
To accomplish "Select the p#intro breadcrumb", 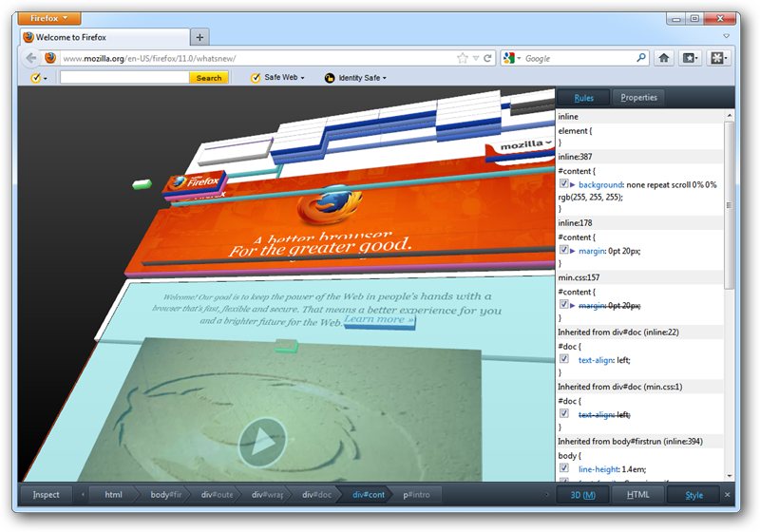I will 416,495.
